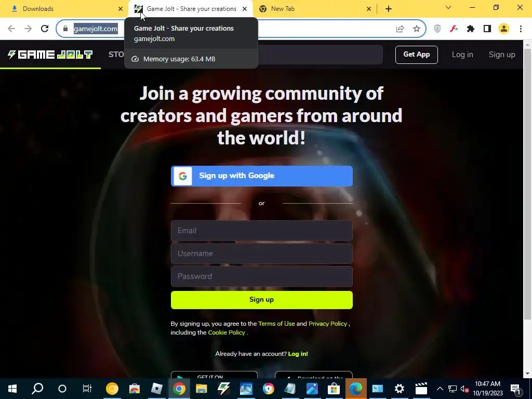Screen dimensions: 532x399
Task: Open Task View on taskbar
Action: pos(87,389)
